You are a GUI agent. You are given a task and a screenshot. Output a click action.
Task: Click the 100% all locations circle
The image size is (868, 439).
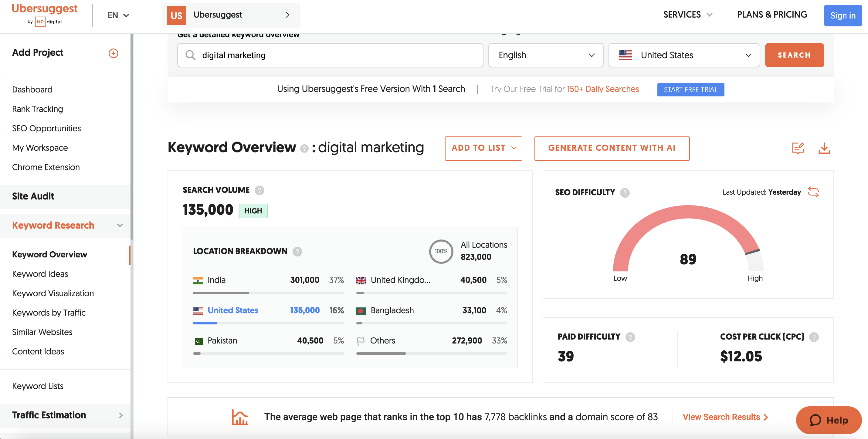[441, 251]
